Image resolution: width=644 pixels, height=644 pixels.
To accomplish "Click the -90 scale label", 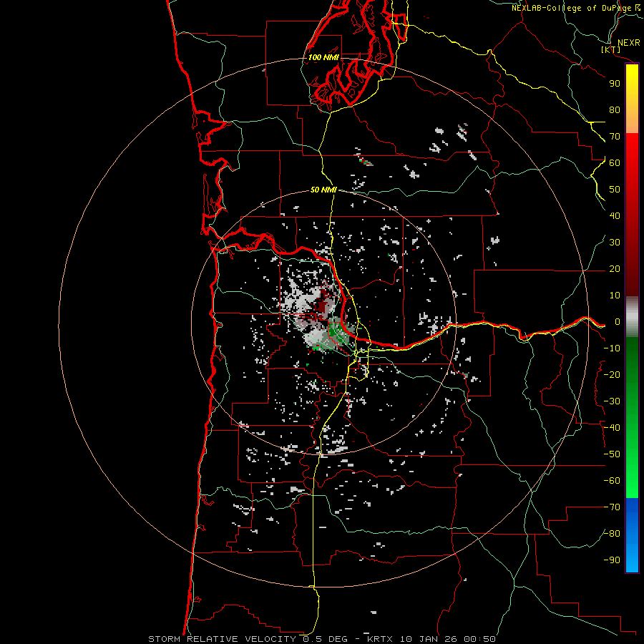I will click(612, 560).
